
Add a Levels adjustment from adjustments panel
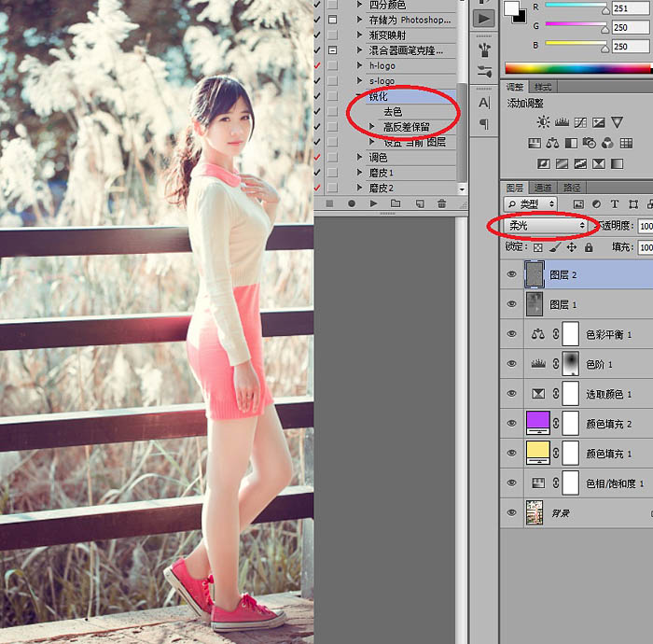(562, 122)
